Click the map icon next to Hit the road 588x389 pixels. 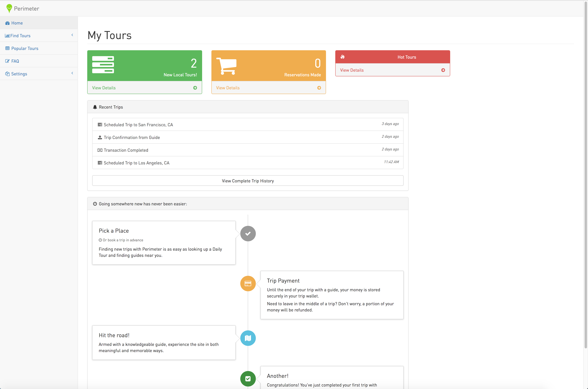pyautogui.click(x=248, y=338)
